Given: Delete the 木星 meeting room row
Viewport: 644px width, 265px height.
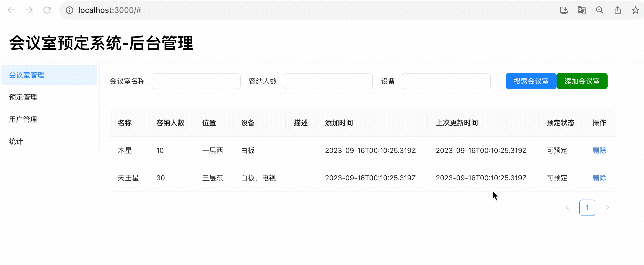Looking at the screenshot, I should [599, 150].
